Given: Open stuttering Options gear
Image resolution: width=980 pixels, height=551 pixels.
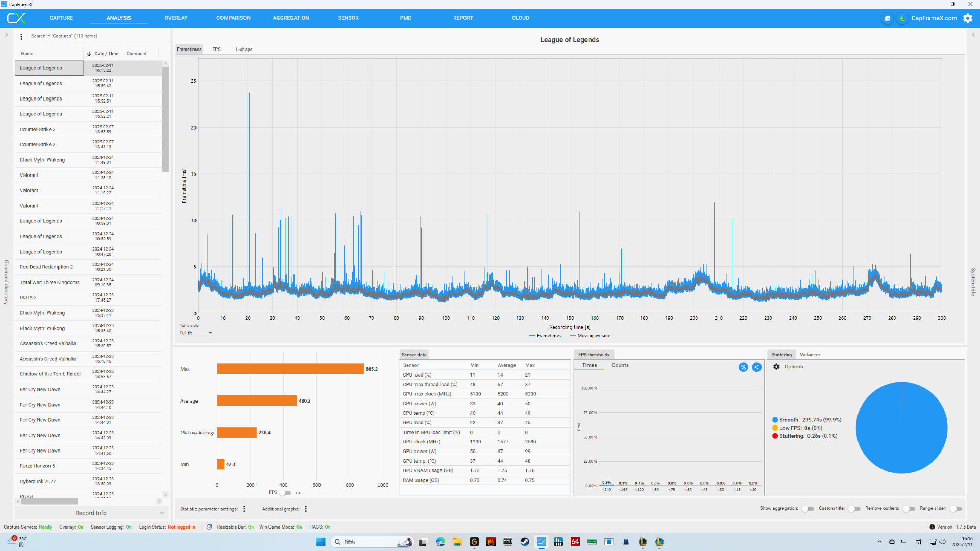Looking at the screenshot, I should point(776,367).
